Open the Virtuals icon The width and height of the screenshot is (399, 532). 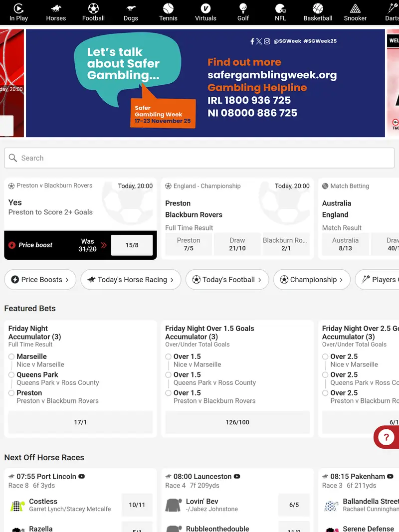[x=205, y=8]
